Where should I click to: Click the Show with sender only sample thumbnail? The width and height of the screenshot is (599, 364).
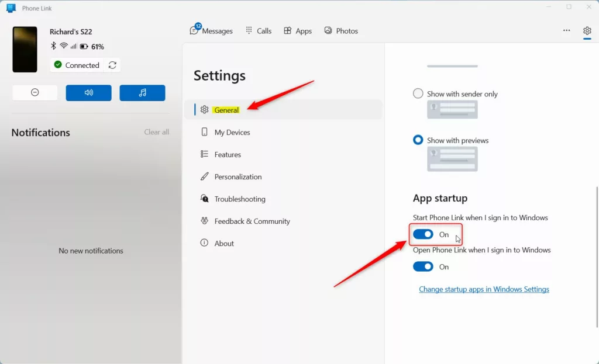(x=452, y=109)
